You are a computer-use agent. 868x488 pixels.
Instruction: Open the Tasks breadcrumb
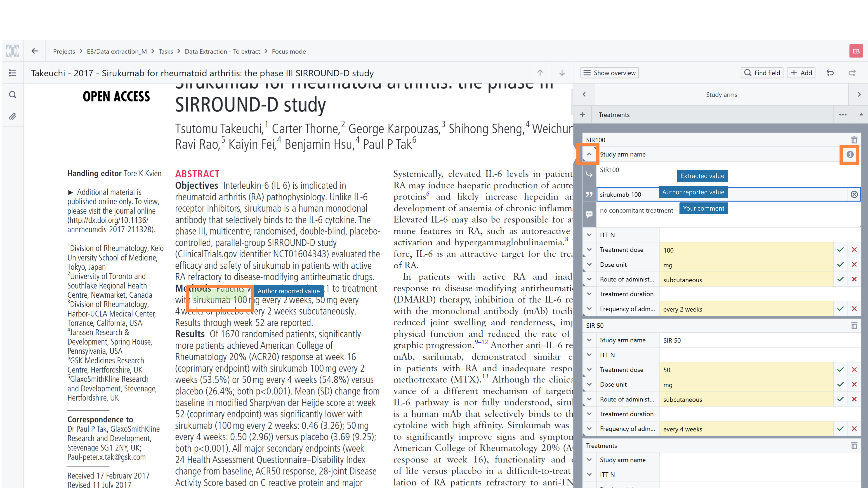coord(165,52)
